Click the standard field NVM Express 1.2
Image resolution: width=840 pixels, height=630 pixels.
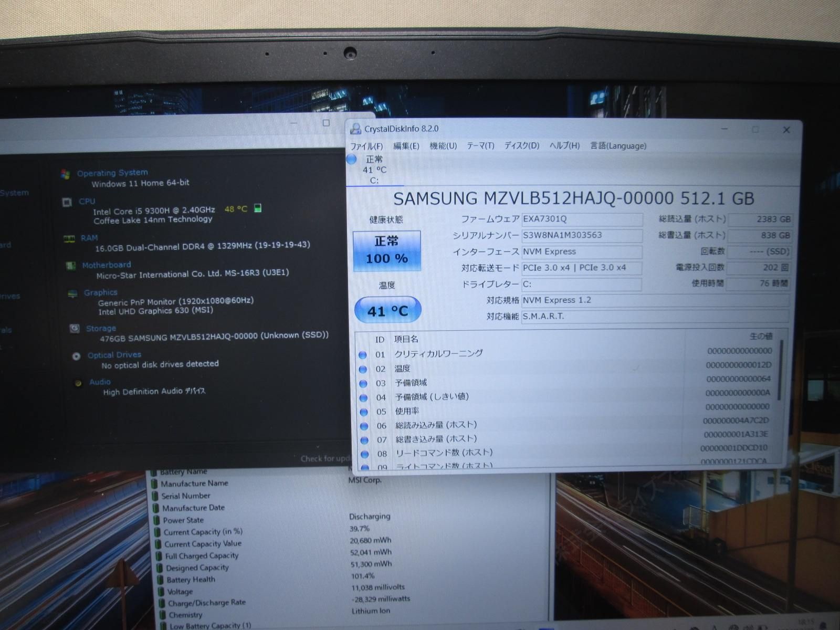pyautogui.click(x=655, y=300)
